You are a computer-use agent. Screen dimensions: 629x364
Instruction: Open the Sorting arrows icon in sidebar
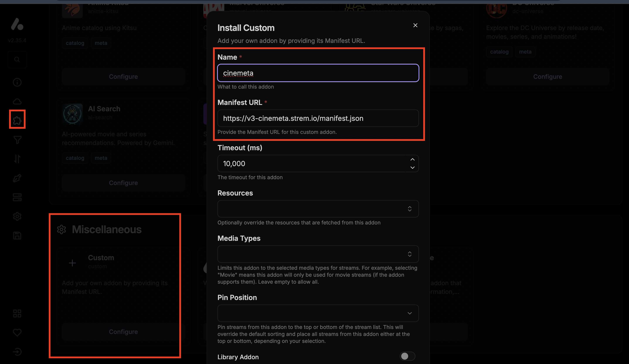[x=17, y=159]
